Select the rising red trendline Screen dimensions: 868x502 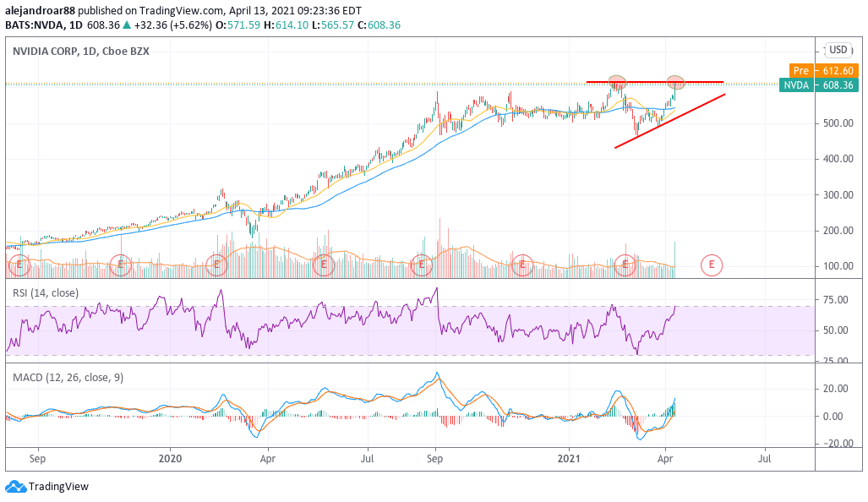[x=670, y=121]
